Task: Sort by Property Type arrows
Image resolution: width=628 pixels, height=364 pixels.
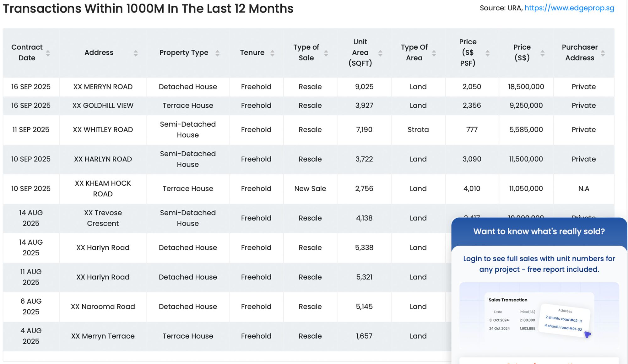Action: (217, 53)
